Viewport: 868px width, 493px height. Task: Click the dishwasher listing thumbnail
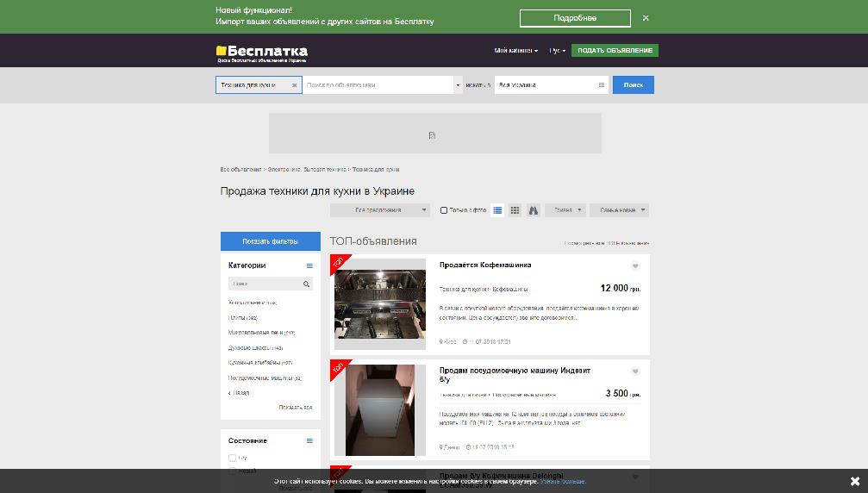(x=380, y=410)
